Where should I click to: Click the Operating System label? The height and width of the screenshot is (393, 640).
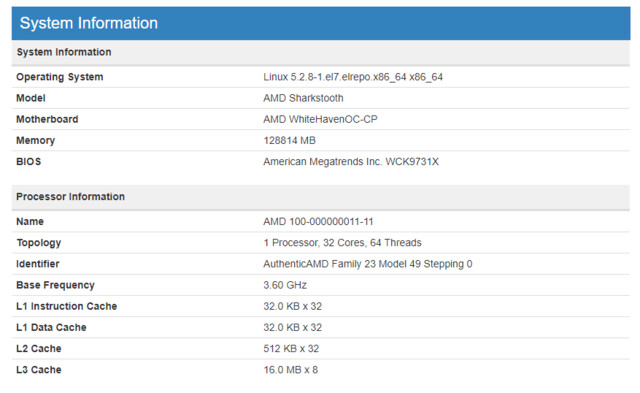(x=60, y=77)
